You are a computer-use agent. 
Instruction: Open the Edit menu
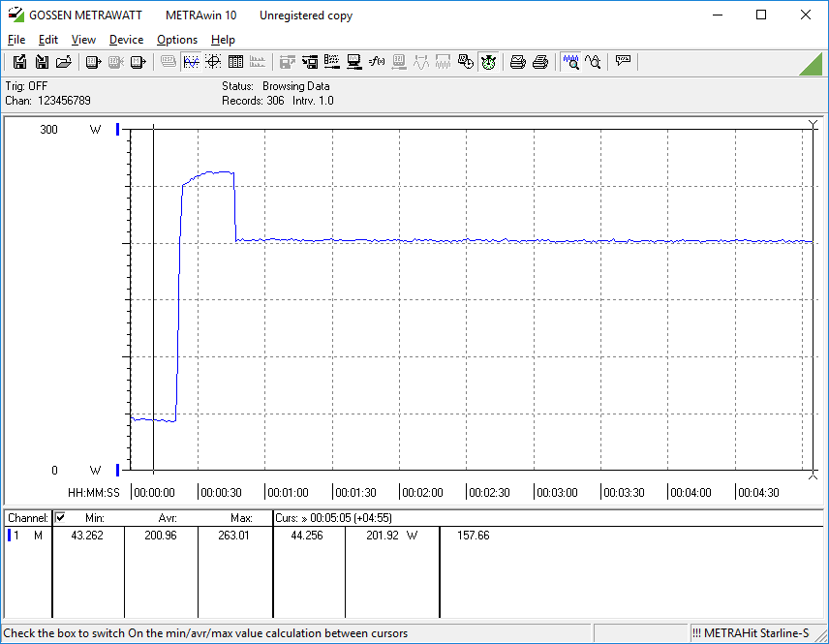(x=48, y=40)
